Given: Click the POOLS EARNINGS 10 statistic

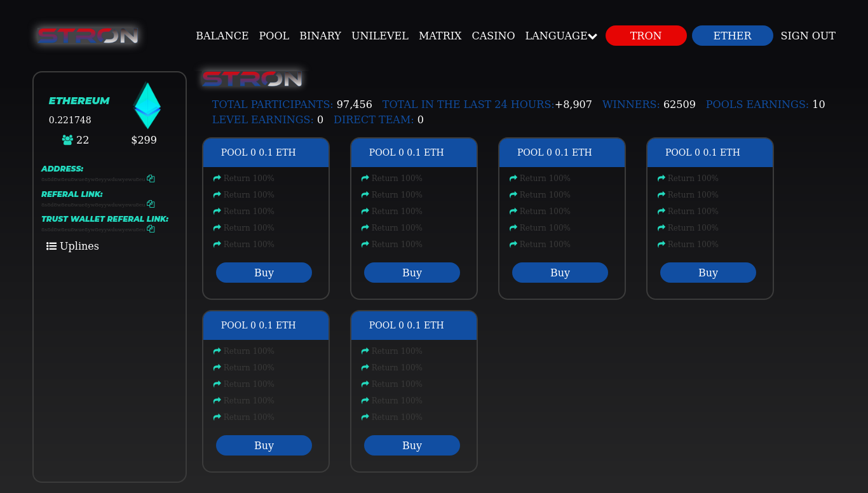Looking at the screenshot, I should point(766,104).
